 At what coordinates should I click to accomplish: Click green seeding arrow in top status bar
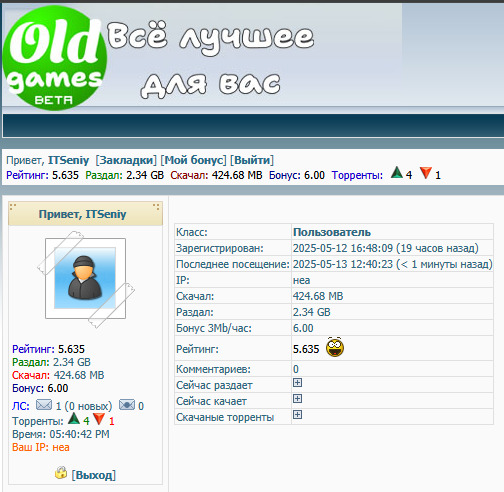[x=397, y=173]
